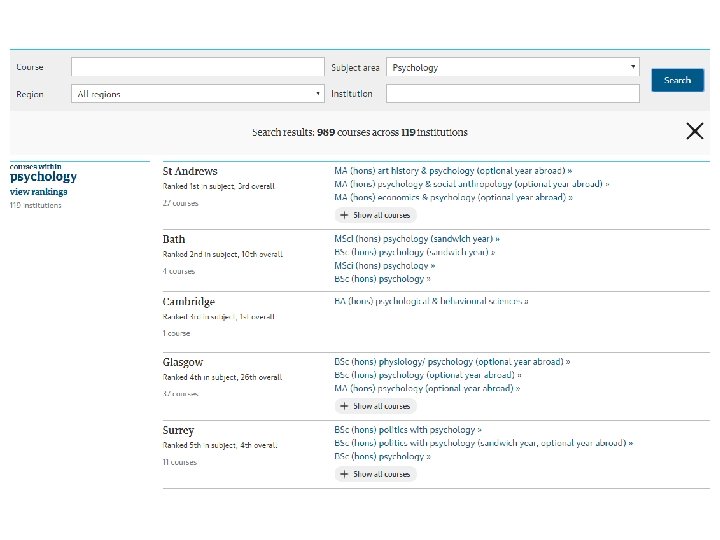Viewport: 720px width, 540px height.
Task: Expand Show all courses under Glasgow
Action: coord(375,406)
